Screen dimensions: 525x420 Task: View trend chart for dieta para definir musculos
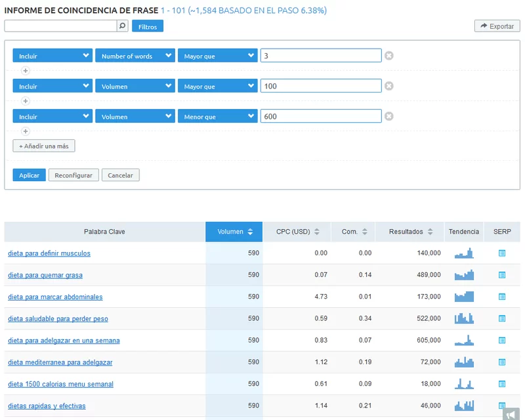tap(464, 253)
